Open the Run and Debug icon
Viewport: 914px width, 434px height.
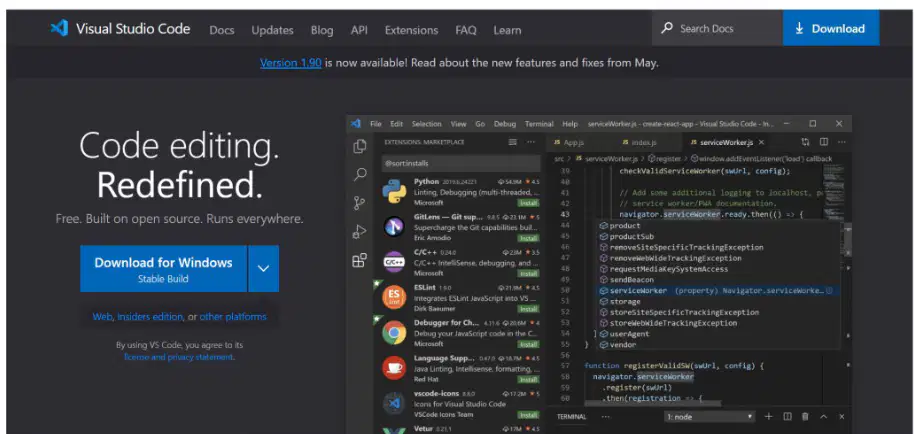coord(360,231)
